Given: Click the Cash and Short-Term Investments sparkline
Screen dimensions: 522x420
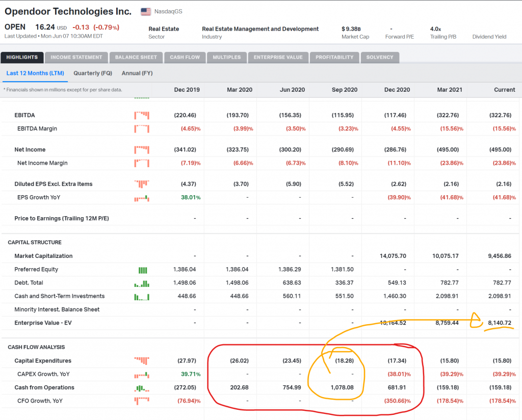Looking at the screenshot, I should [x=142, y=297].
